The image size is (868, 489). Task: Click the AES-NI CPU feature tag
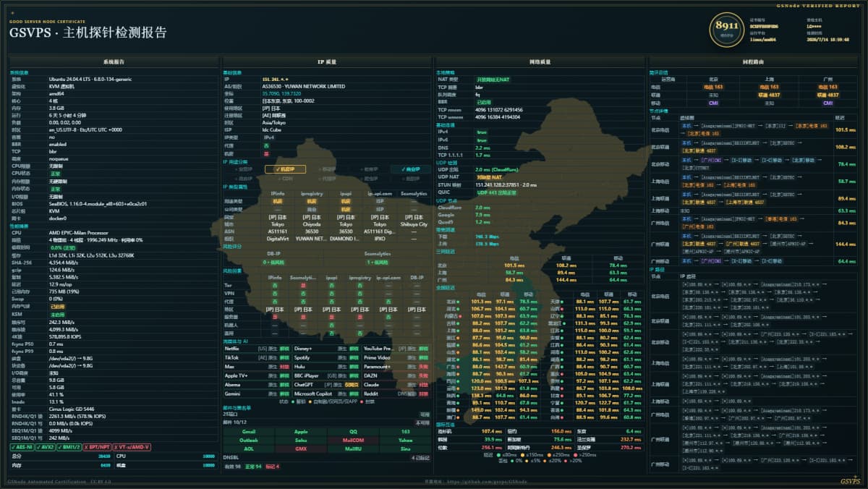22,447
